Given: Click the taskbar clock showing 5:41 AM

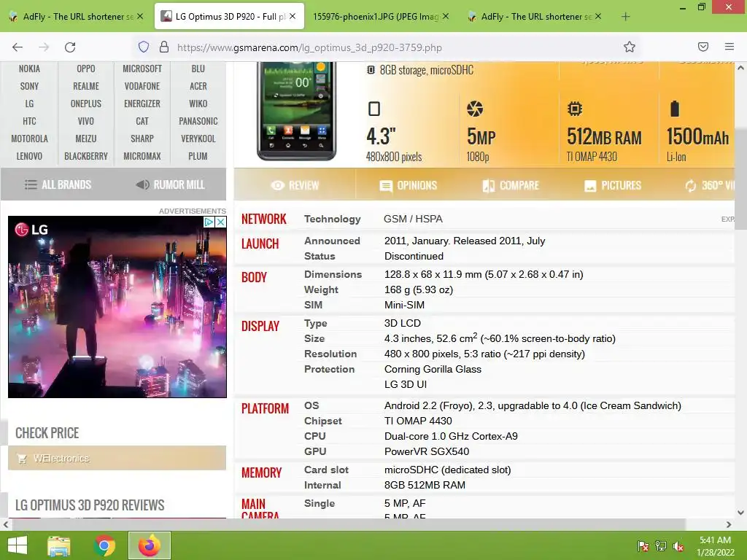Looking at the screenshot, I should pyautogui.click(x=715, y=546).
